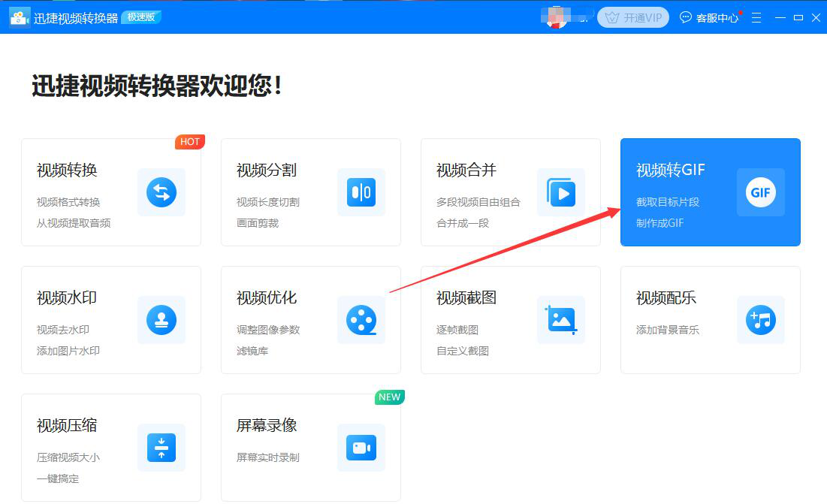Screen dimensions: 827x504
Task: Click 滤镜库 description
Action: click(x=252, y=351)
